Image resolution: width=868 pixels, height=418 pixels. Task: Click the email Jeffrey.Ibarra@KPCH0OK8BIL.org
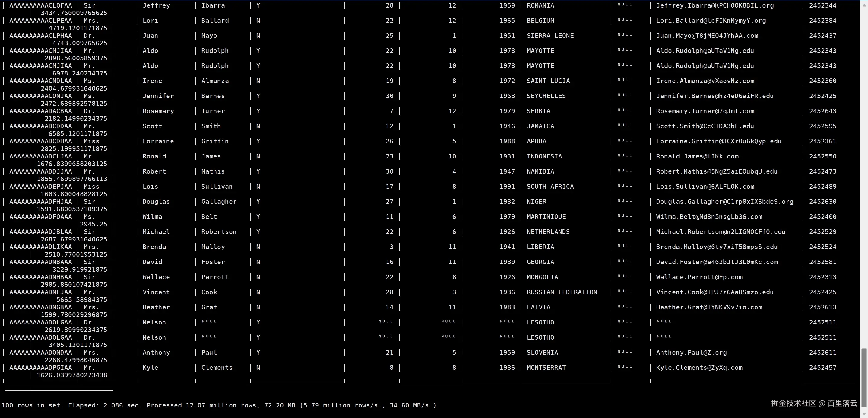(x=715, y=5)
